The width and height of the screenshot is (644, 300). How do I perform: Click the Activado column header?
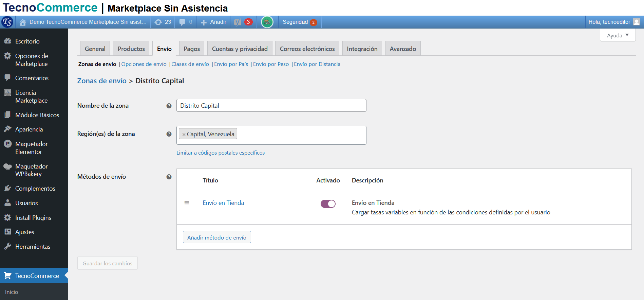328,180
